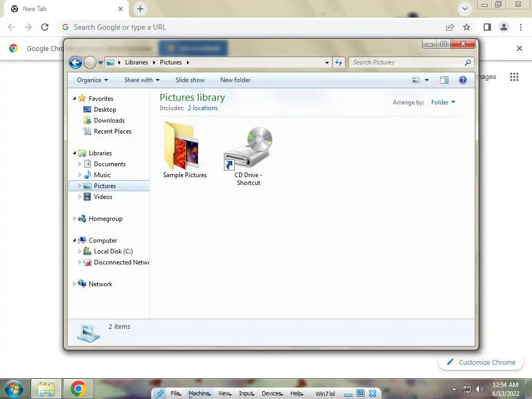Screen dimensions: 532x399
Task: Open the recent pages dropdown next to forward arrow
Action: click(x=100, y=63)
